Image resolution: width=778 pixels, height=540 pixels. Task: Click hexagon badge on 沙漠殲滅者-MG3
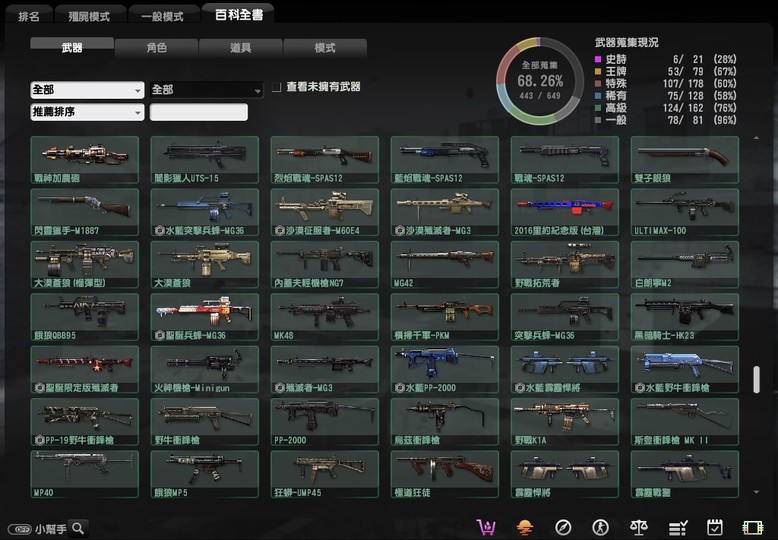click(399, 230)
